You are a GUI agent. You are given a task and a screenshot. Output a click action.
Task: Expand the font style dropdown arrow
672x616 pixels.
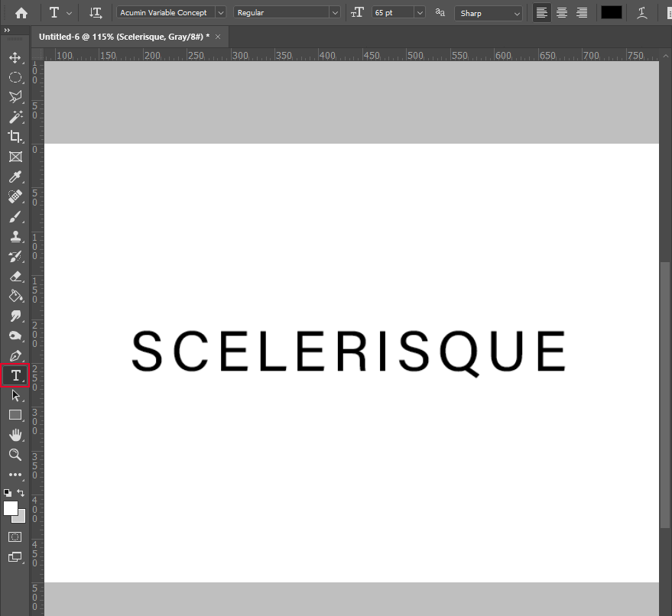tap(335, 13)
